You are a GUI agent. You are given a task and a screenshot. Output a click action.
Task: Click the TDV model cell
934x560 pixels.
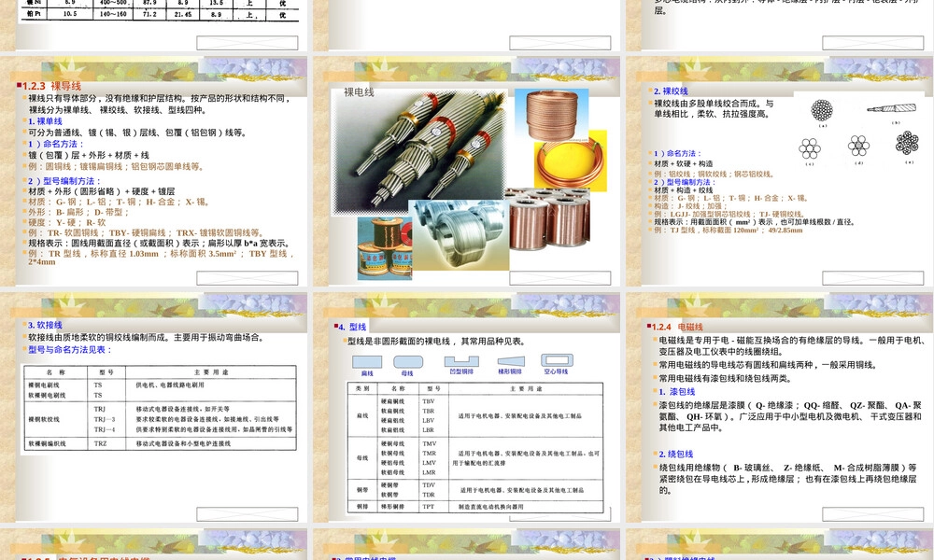coord(429,485)
